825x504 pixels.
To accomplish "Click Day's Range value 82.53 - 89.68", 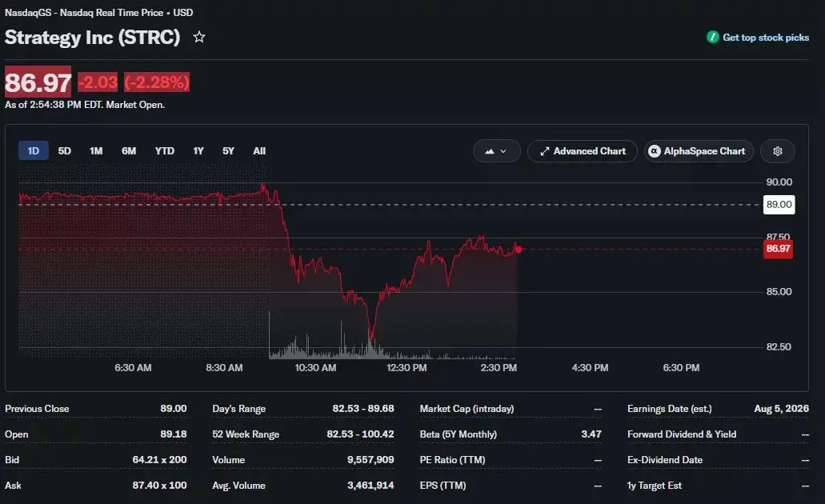I will click(363, 409).
